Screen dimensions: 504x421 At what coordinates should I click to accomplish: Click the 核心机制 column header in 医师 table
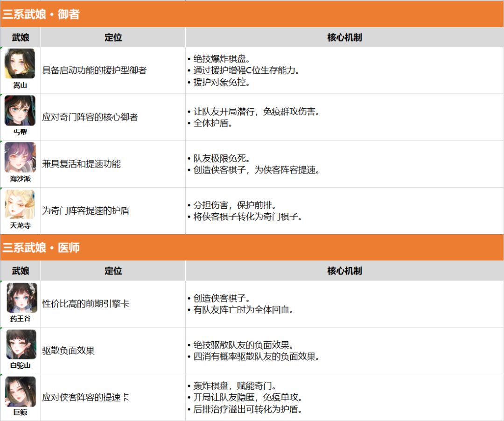[344, 271]
